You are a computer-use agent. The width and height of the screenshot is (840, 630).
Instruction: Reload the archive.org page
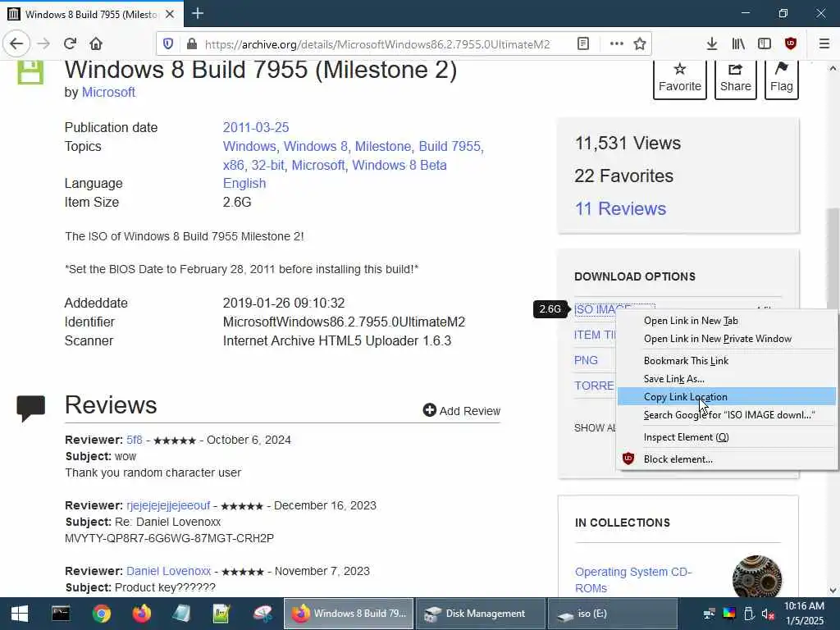coord(70,43)
